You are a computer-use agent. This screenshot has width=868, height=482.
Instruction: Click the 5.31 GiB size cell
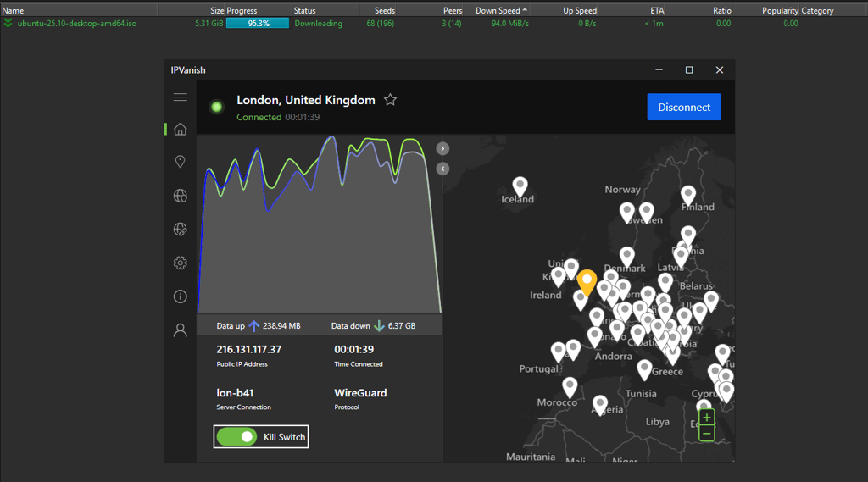(209, 23)
